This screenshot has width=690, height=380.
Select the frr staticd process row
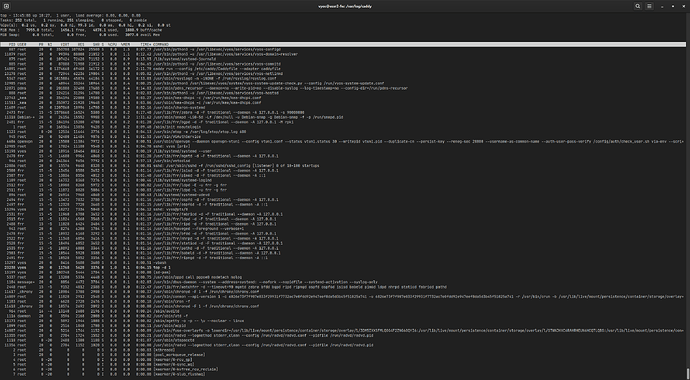[343, 243]
